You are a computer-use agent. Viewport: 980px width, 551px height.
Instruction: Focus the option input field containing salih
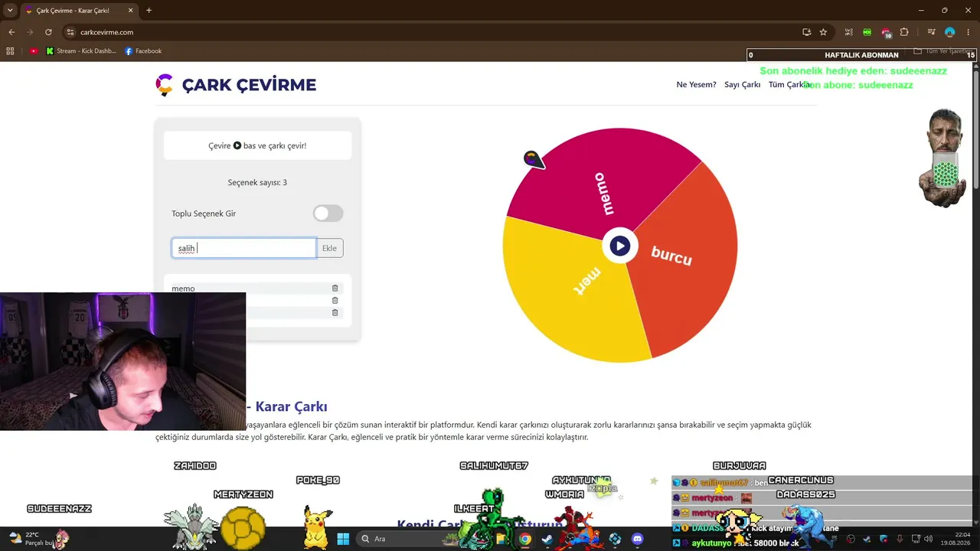[243, 248]
